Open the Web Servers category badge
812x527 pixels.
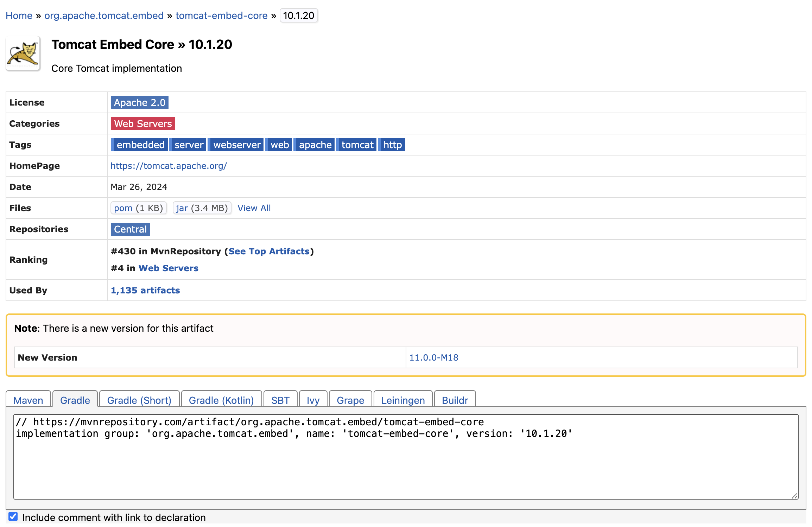click(143, 123)
